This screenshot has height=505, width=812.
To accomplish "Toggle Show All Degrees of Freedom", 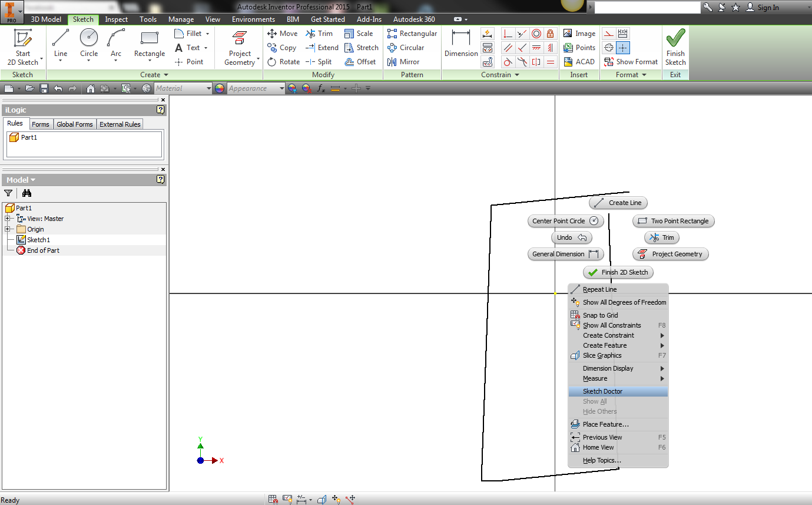I will [x=624, y=302].
